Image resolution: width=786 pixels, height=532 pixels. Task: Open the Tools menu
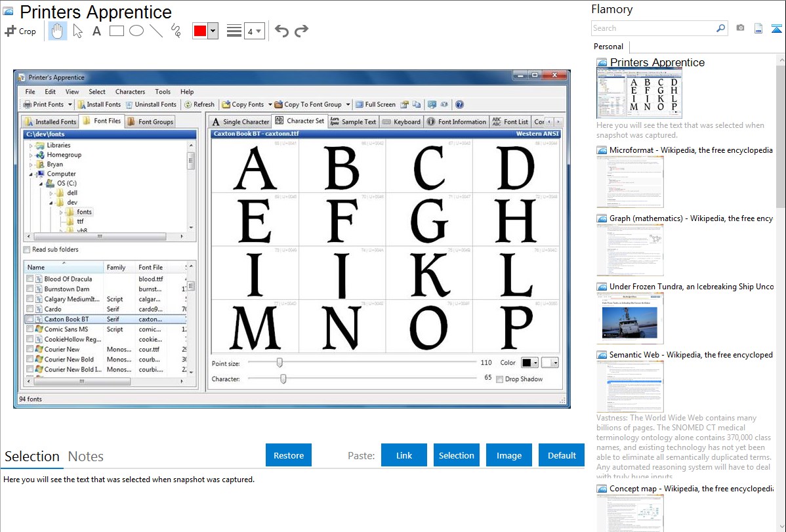(163, 92)
